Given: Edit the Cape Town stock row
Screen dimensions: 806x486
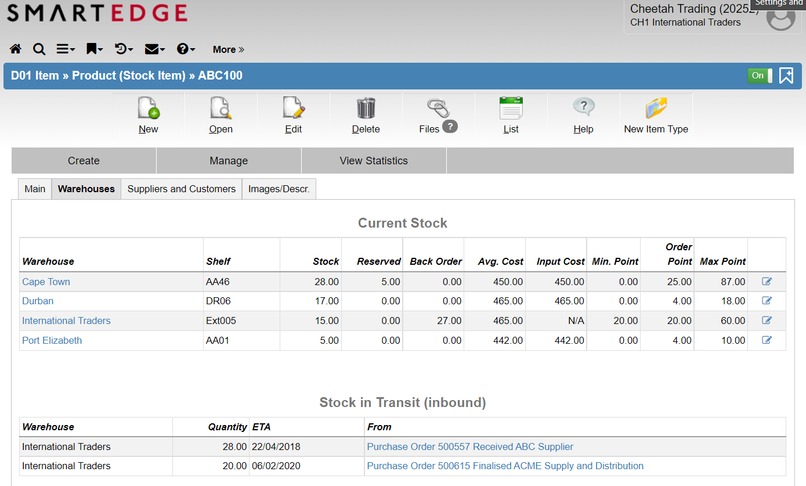Looking at the screenshot, I should [x=766, y=281].
